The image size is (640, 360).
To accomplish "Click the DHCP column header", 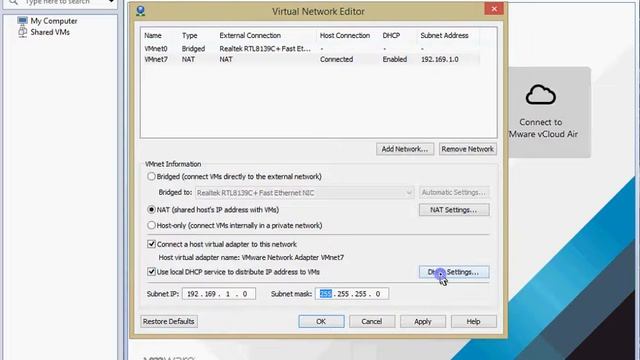I will coord(391,36).
